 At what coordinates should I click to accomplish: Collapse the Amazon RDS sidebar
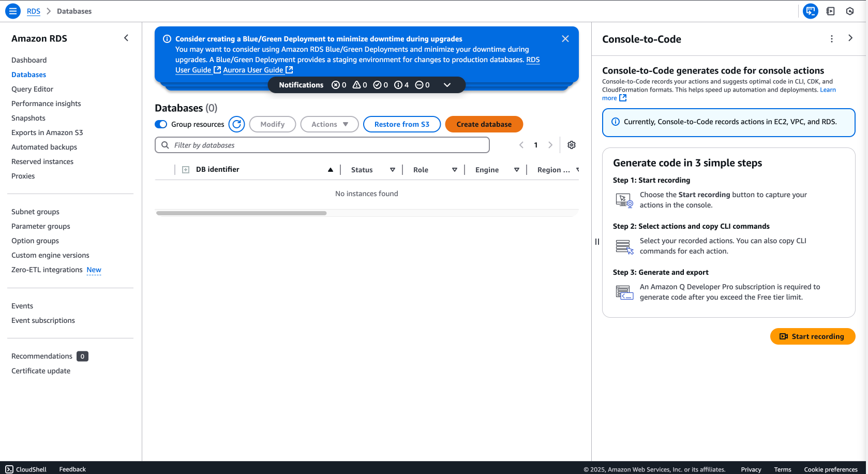[x=126, y=38]
